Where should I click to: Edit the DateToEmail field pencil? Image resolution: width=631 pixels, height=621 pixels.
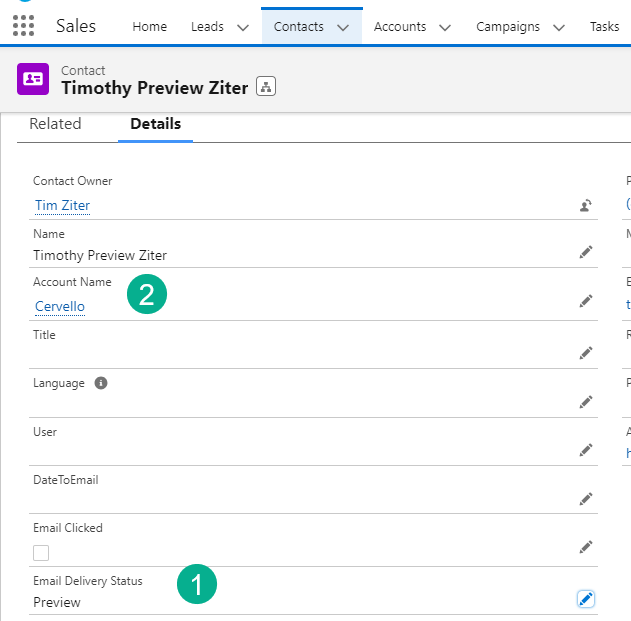pyautogui.click(x=586, y=498)
